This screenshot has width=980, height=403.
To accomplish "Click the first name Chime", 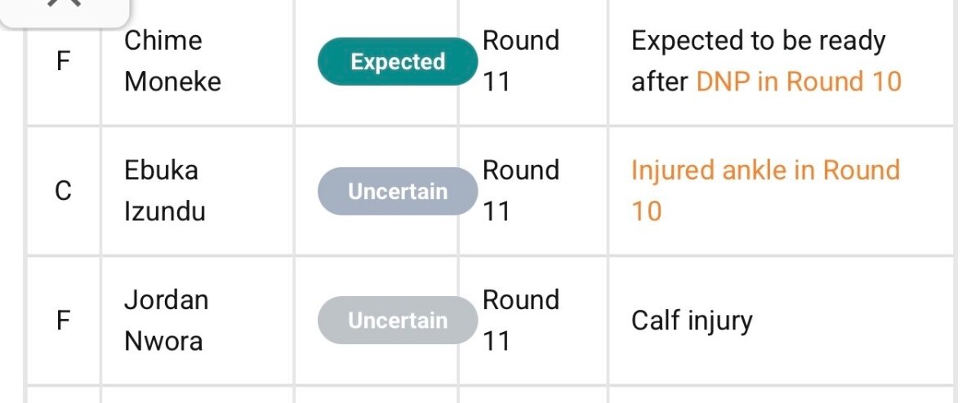I will (x=163, y=41).
